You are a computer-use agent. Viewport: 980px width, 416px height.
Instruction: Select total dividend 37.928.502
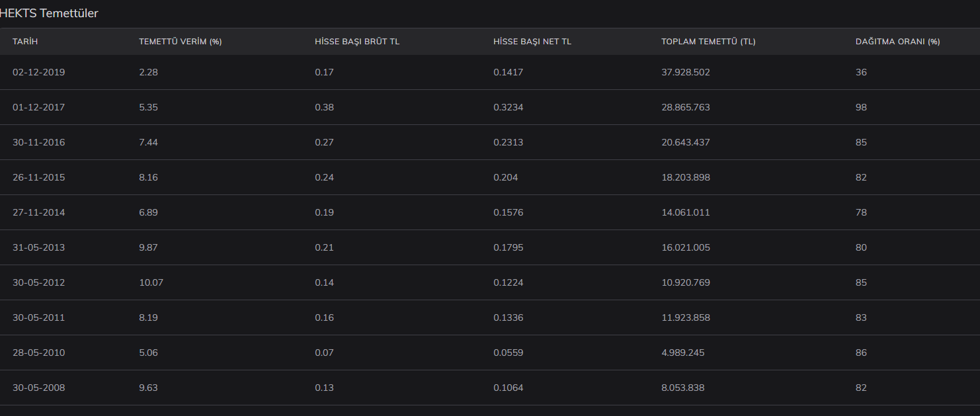[x=686, y=72]
